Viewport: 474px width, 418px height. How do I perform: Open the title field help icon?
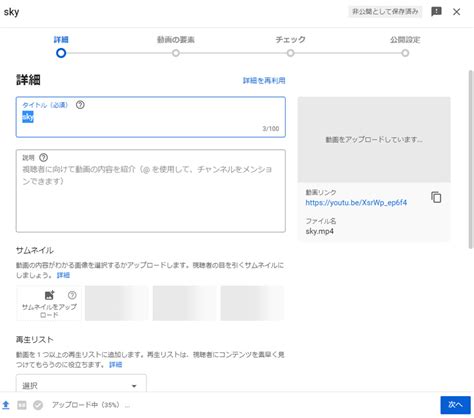point(80,105)
